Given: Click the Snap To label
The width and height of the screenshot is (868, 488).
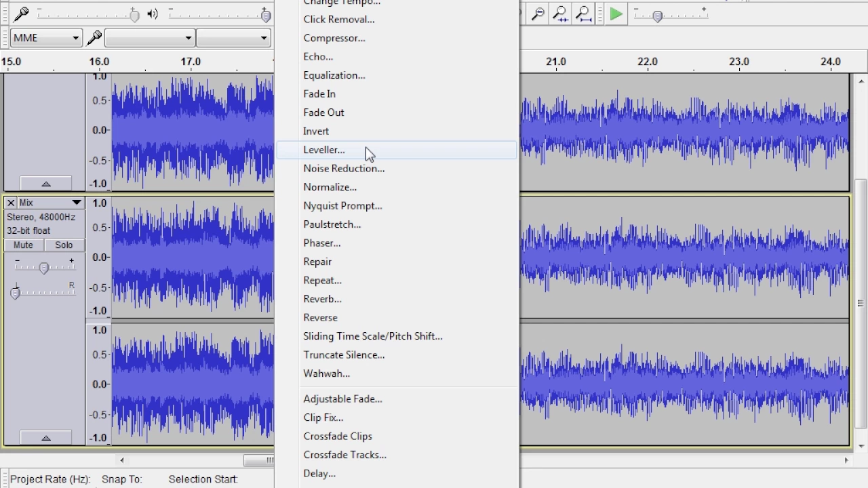Looking at the screenshot, I should [122, 479].
